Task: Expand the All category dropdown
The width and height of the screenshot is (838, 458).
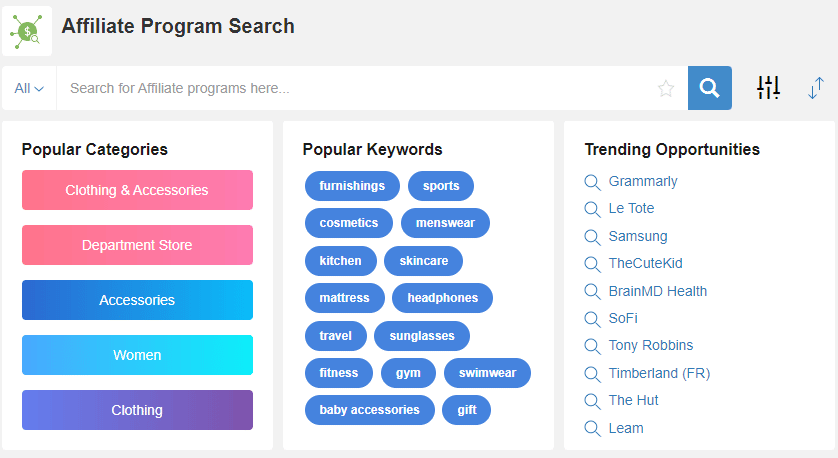Action: (29, 88)
